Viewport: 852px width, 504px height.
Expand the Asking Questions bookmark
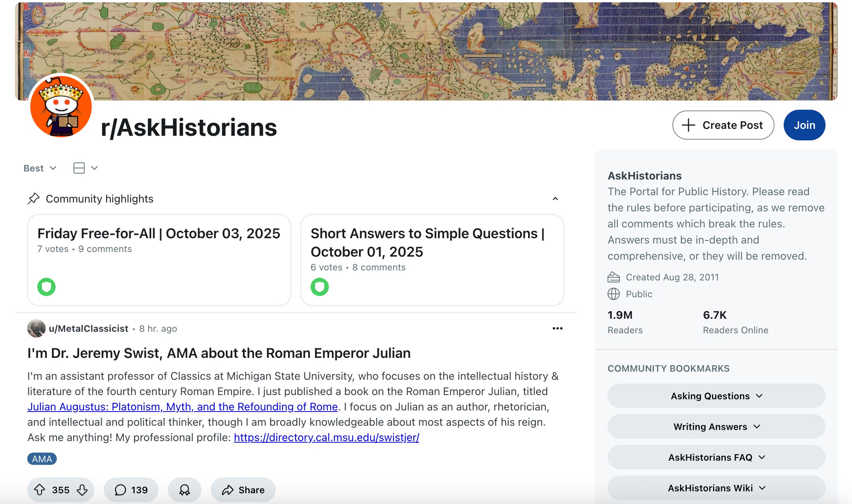716,396
